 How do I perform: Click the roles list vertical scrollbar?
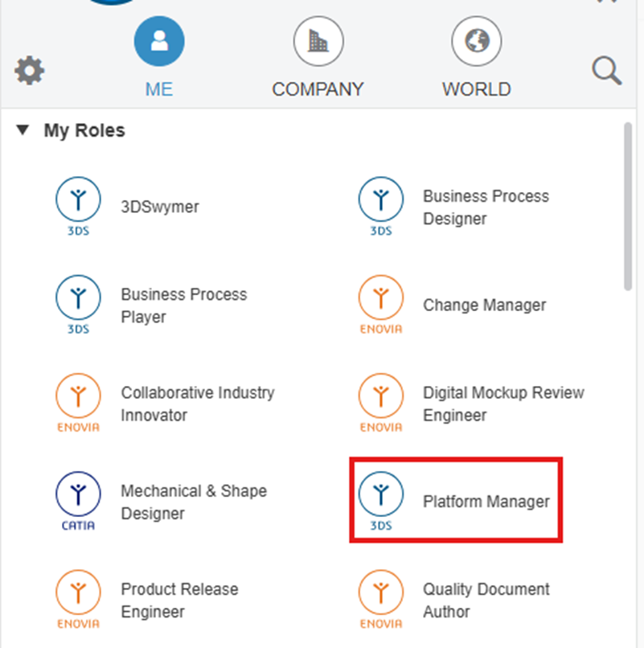pos(628,207)
